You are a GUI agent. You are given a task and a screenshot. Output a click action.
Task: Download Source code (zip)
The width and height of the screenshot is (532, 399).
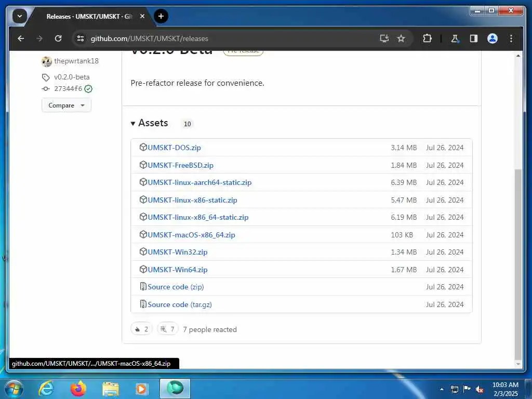tap(176, 287)
